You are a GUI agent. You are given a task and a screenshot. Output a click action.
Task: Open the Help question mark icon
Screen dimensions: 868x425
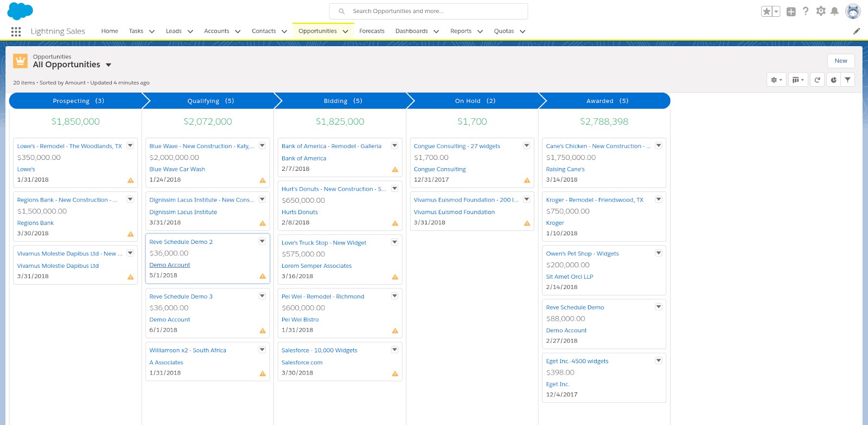[x=806, y=11]
